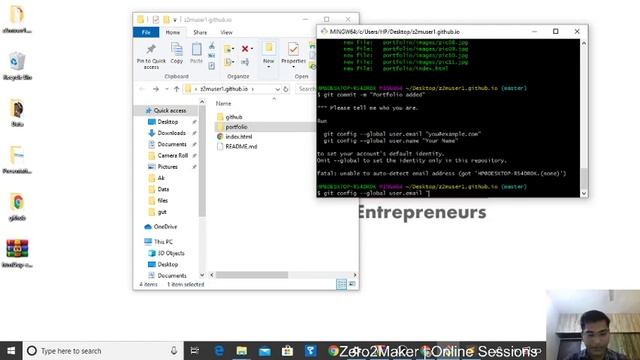Open Downloads in the navigation pane
This screenshot has width=640, height=360.
click(171, 133)
